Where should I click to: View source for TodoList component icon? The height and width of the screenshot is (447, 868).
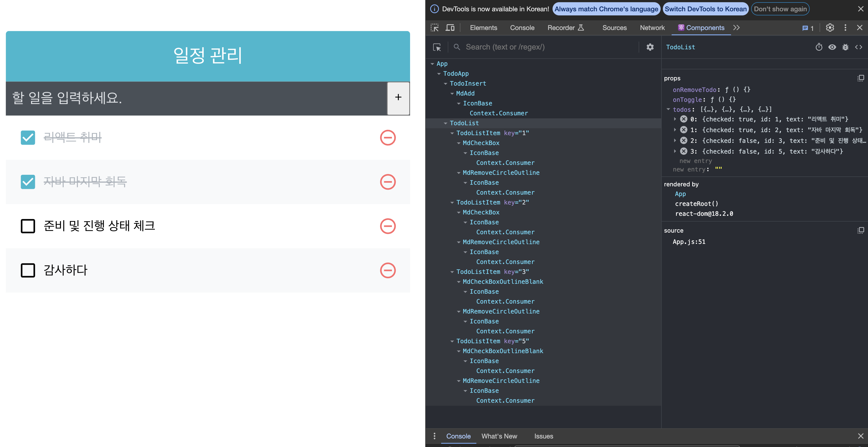click(858, 47)
